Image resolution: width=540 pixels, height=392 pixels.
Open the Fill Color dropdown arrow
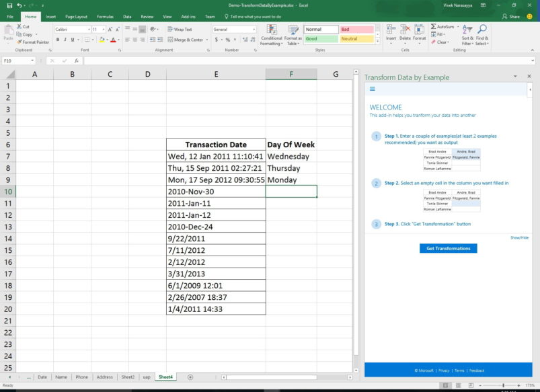coord(108,40)
